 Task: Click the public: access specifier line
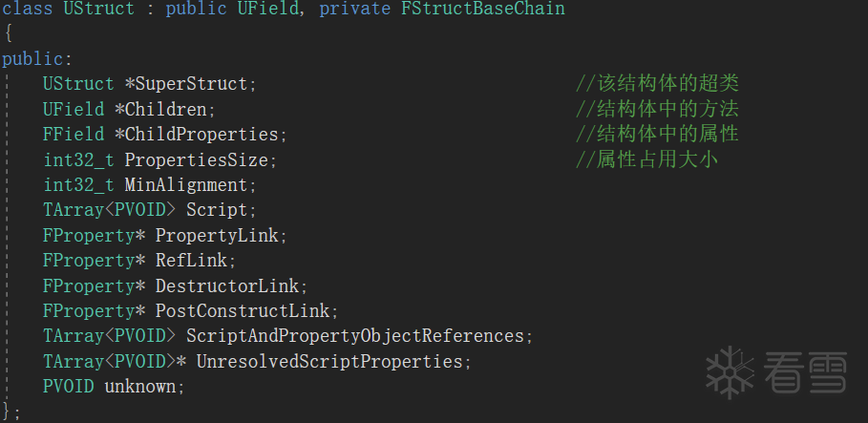(x=32, y=59)
